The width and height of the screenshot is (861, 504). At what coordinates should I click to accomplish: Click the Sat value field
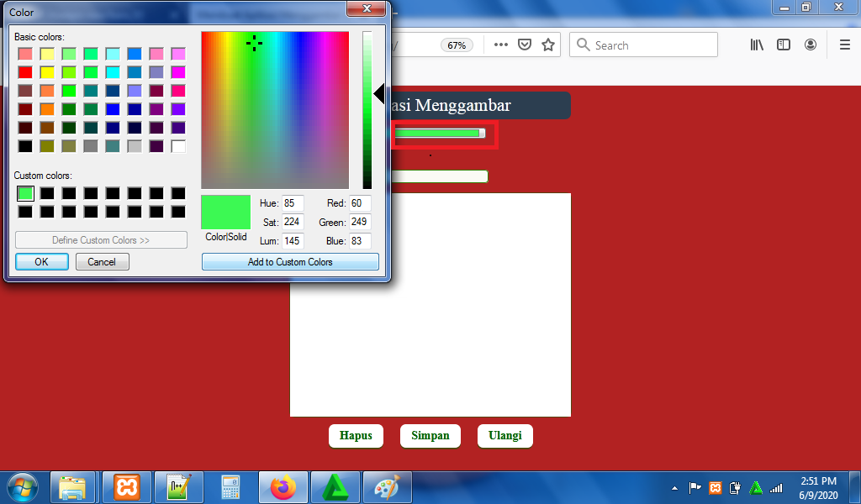click(293, 222)
